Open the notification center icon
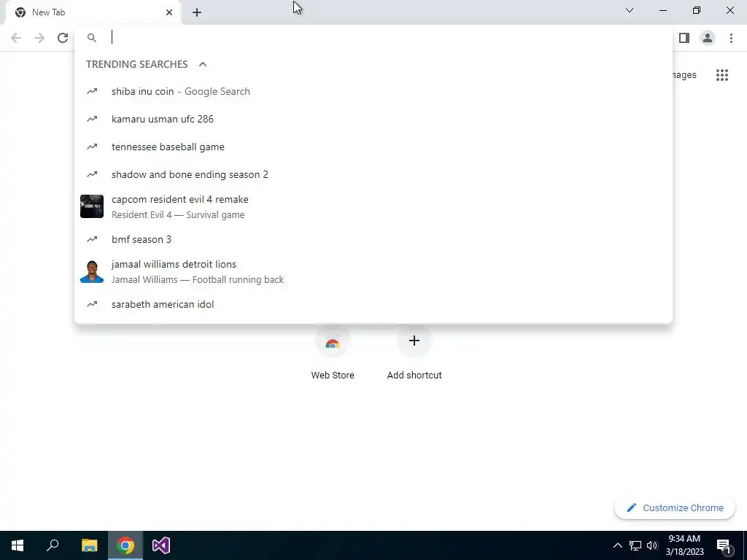Screen dimensions: 747x560 [724, 545]
